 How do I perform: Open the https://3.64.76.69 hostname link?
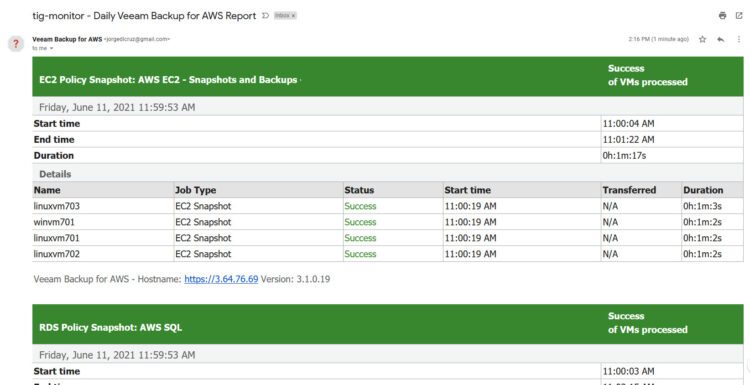221,279
